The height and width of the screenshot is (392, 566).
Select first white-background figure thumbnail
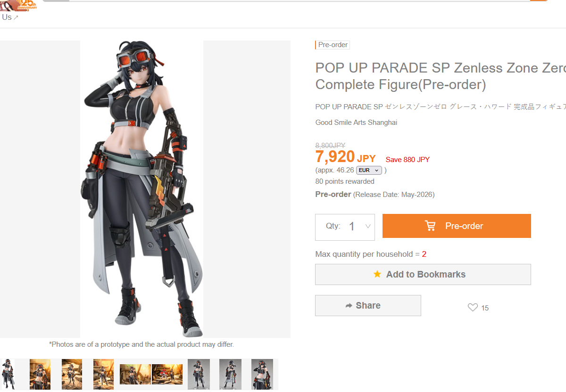[8, 374]
